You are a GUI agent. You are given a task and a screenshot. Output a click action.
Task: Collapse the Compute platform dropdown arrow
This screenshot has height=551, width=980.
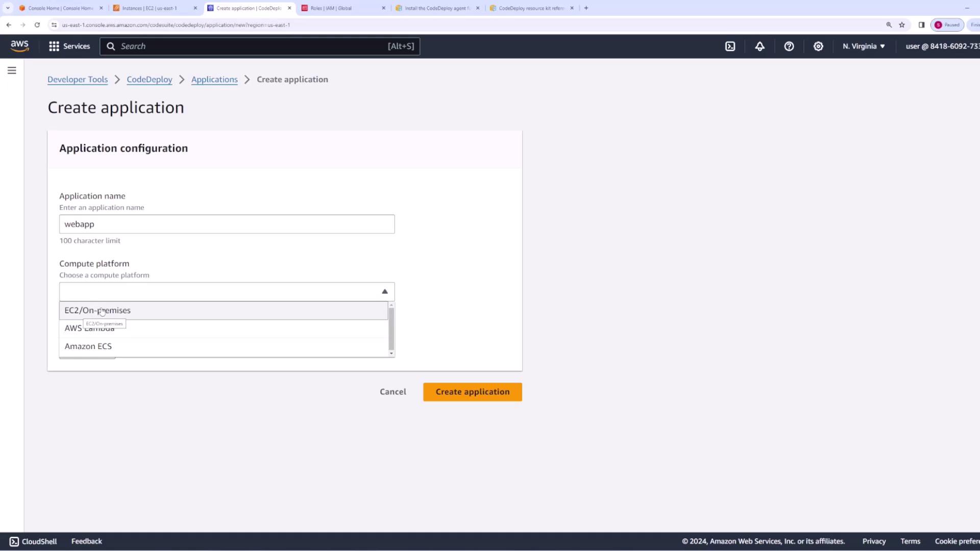point(384,292)
